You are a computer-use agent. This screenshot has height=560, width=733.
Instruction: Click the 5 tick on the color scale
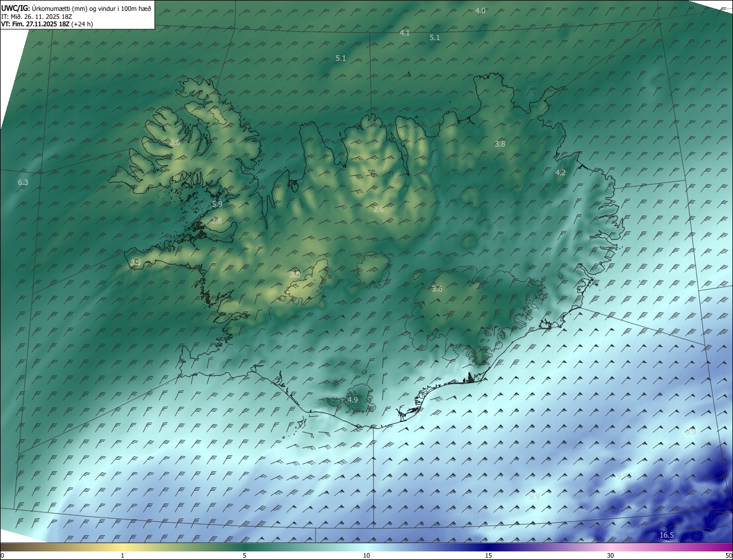click(x=245, y=555)
